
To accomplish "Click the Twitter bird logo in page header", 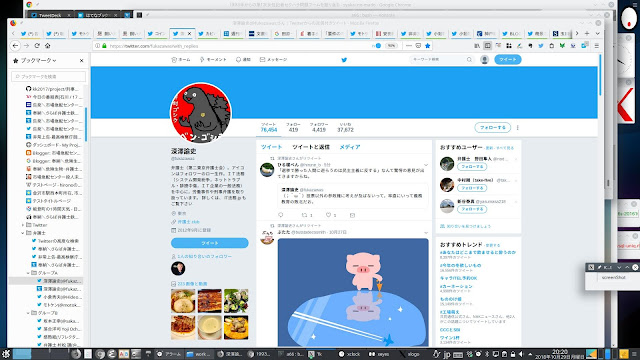I will pos(344,60).
